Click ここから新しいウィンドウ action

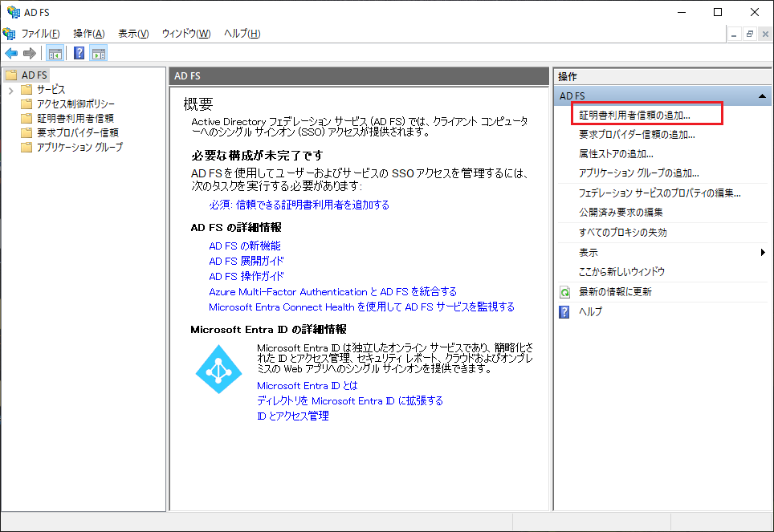(x=621, y=271)
